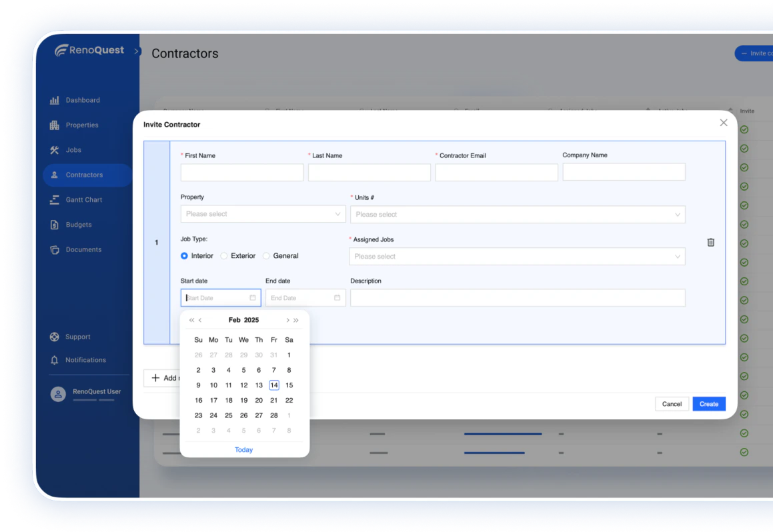
Task: Click the Invite contractor button at top
Action: 754,53
